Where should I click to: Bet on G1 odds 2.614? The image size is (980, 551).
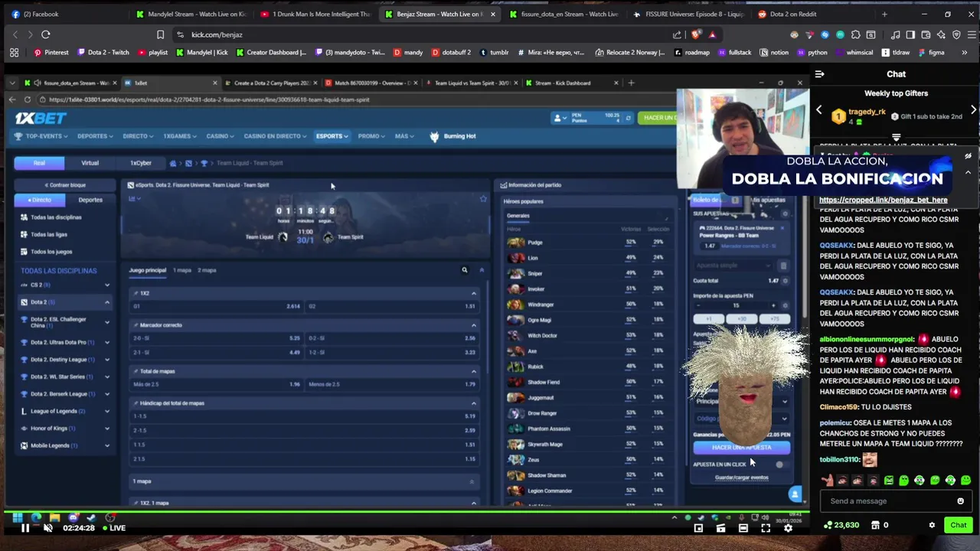[217, 306]
